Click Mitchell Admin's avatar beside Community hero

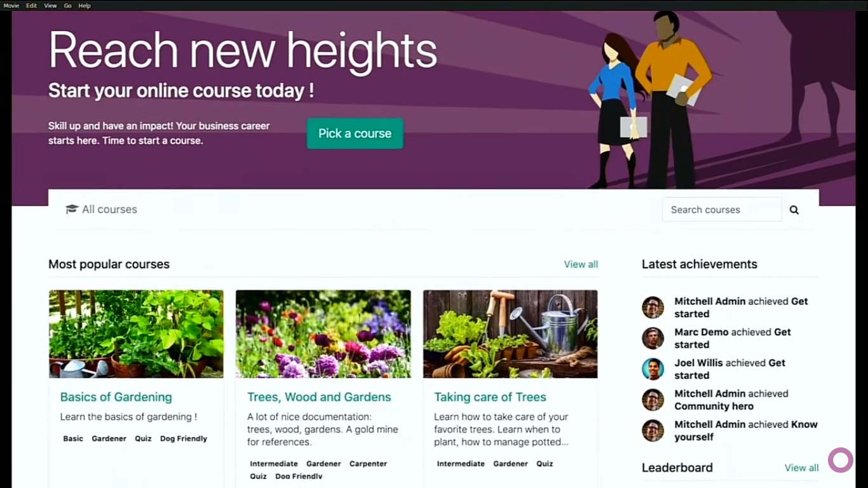[653, 400]
